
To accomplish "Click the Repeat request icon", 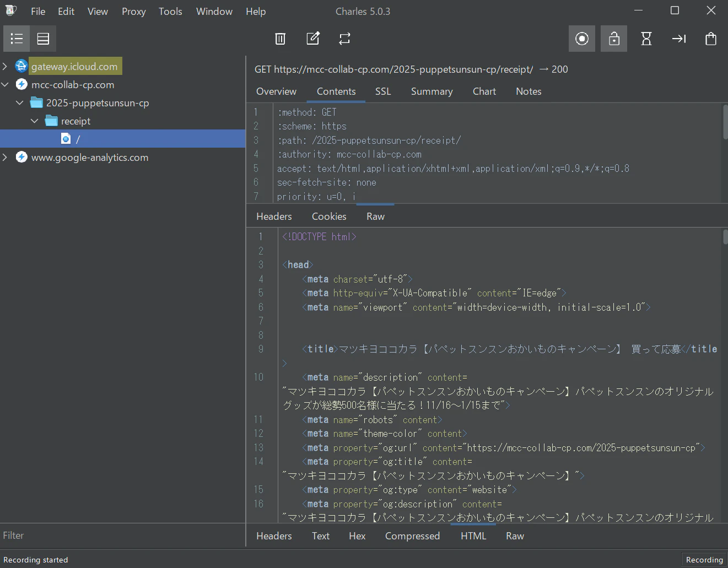I will click(x=344, y=39).
